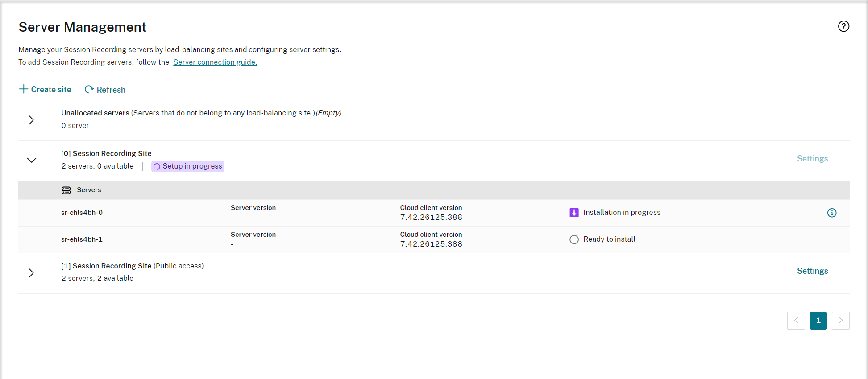This screenshot has width=868, height=379.
Task: Select page 1 in pagination
Action: coord(818,321)
